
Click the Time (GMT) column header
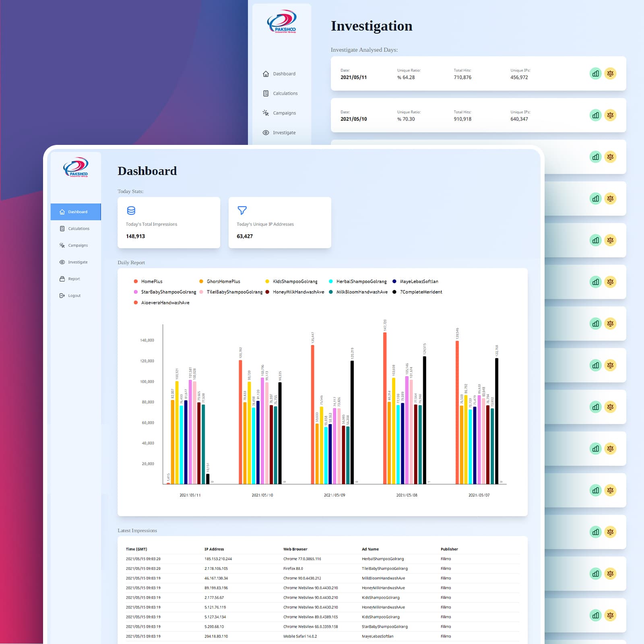tap(136, 549)
